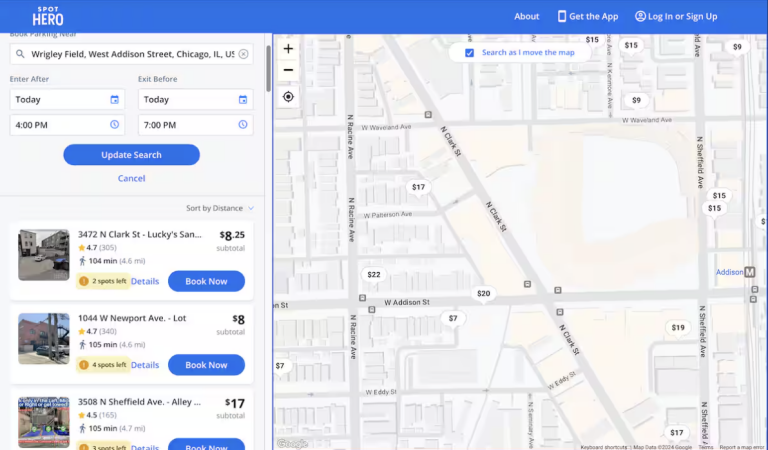Click the user account icon in header
The height and width of the screenshot is (450, 768).
(640, 16)
